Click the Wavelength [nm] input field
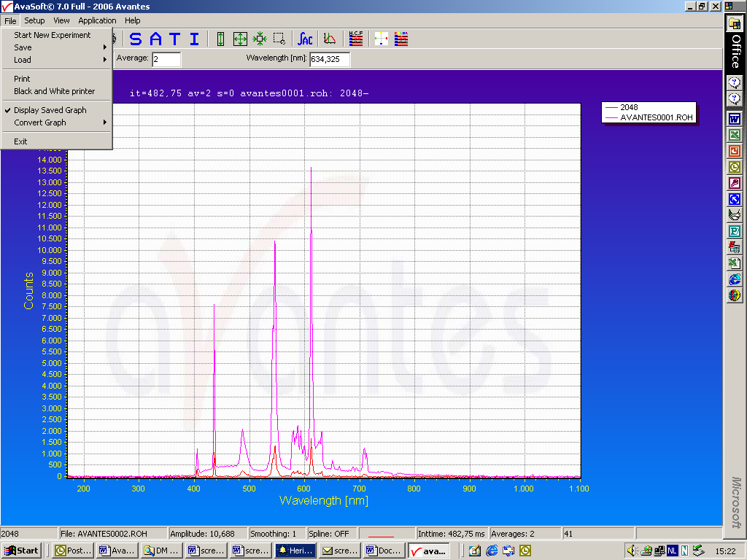The width and height of the screenshot is (747, 560). click(330, 59)
